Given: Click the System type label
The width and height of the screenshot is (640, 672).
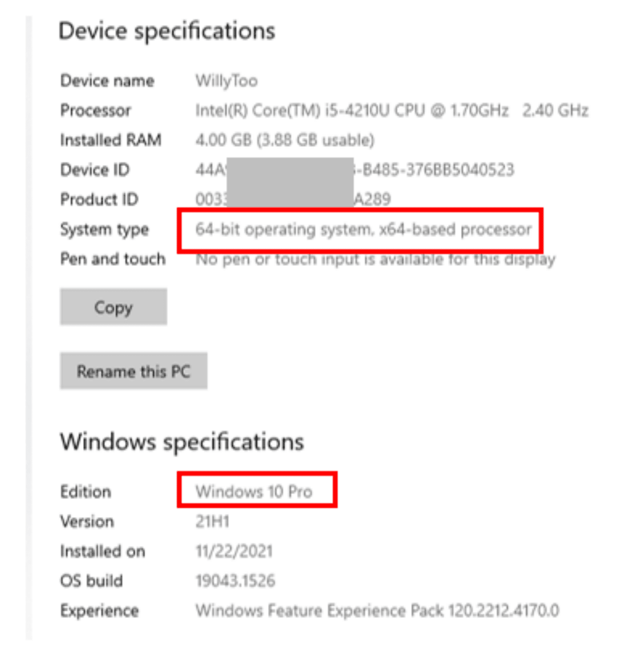Looking at the screenshot, I should click(104, 229).
